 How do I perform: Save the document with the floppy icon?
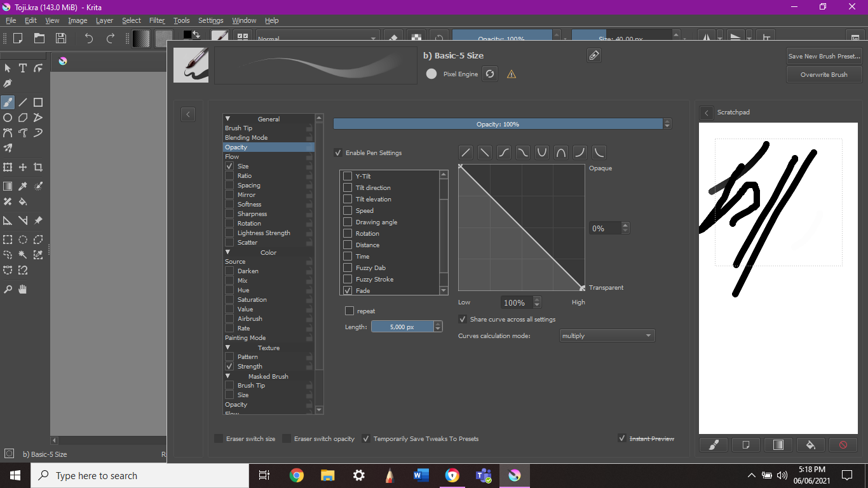61,38
